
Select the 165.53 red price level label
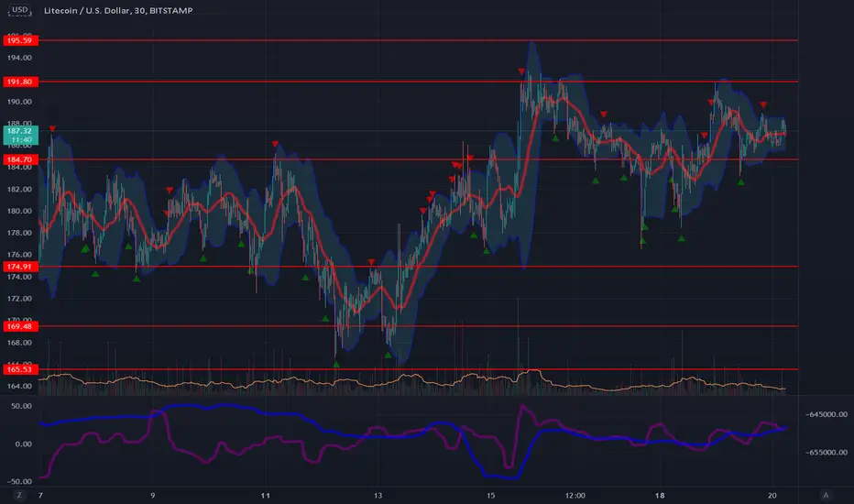20,369
